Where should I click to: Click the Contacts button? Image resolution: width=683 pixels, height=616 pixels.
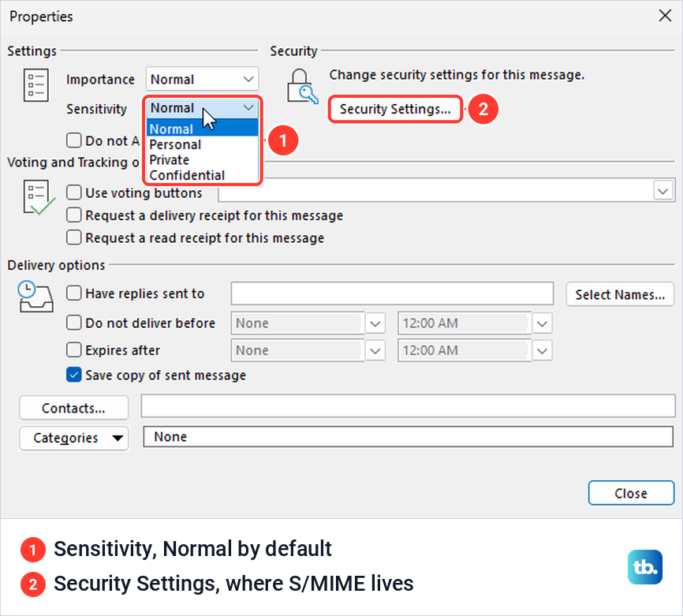click(73, 409)
